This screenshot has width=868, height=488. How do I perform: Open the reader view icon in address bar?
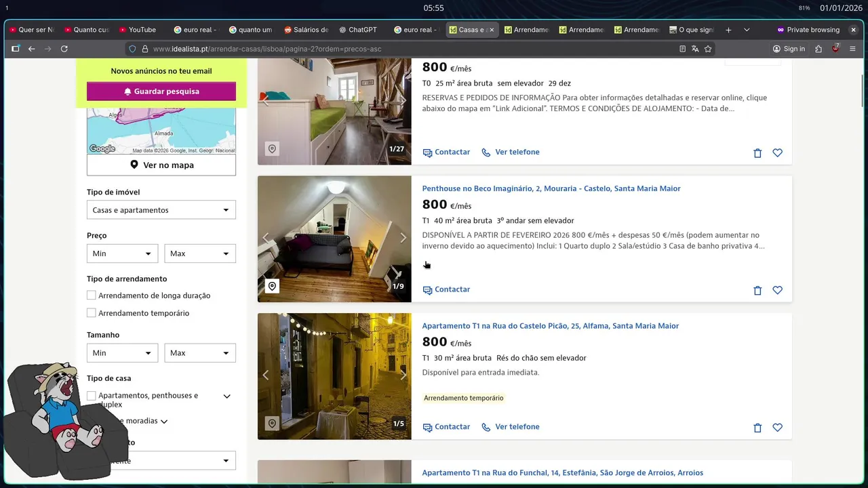pos(682,49)
